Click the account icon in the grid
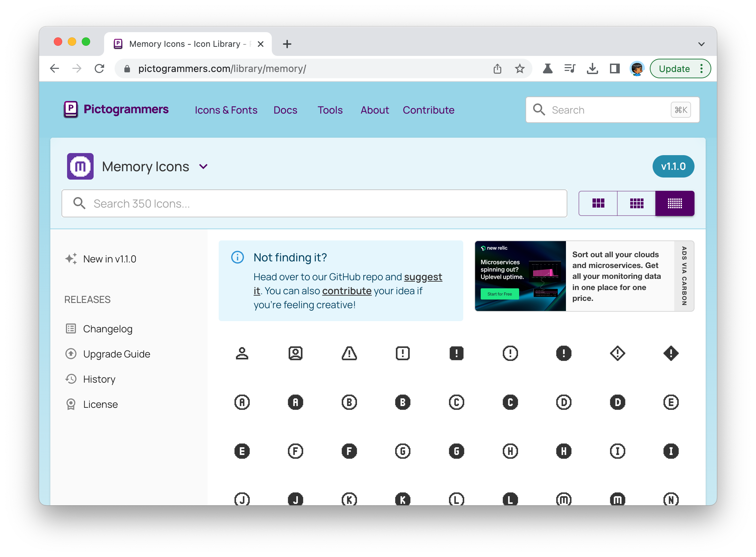Image resolution: width=756 pixels, height=557 pixels. click(x=242, y=353)
